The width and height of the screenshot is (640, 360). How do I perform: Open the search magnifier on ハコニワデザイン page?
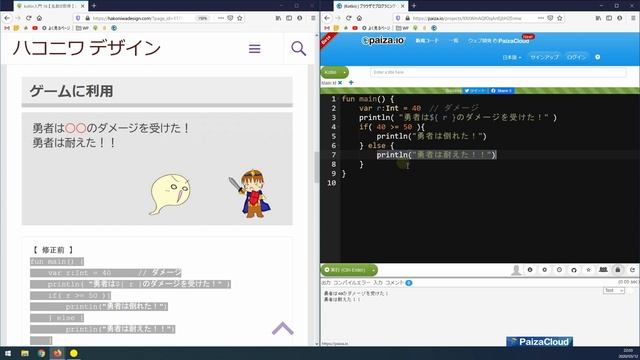298,49
